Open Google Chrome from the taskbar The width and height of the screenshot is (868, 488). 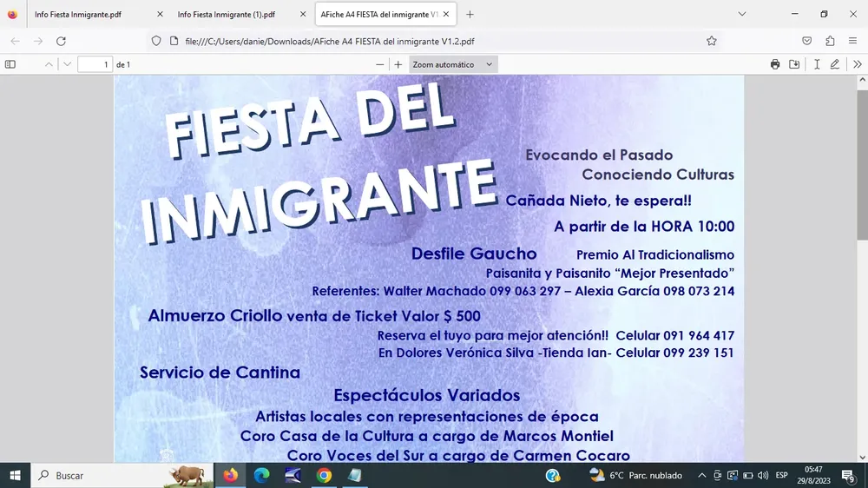point(324,475)
